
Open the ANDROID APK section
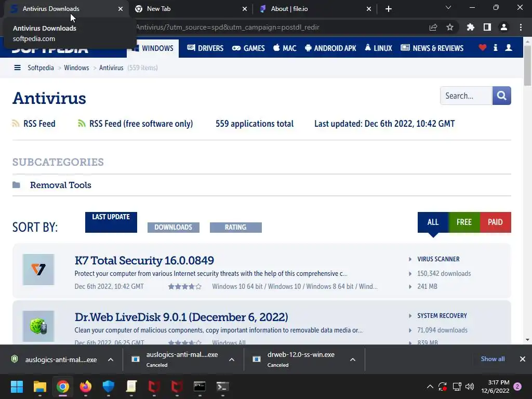point(330,48)
